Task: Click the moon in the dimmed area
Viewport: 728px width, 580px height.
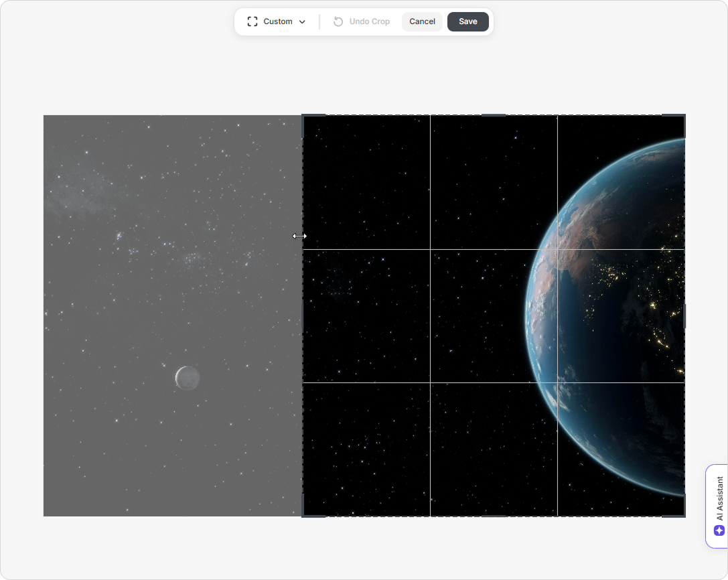Action: [x=188, y=378]
